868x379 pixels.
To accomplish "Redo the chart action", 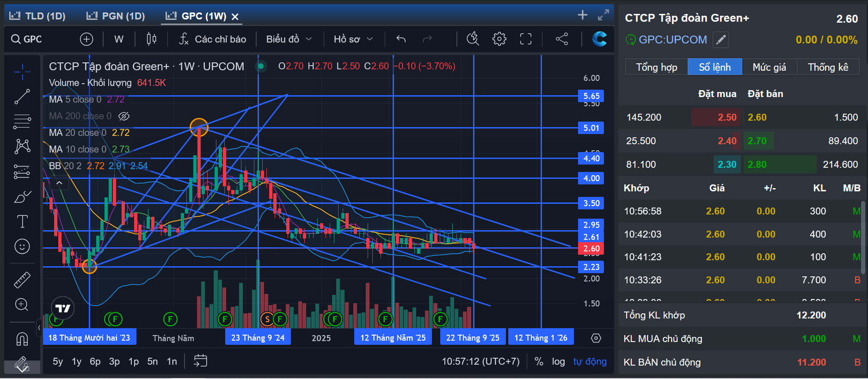I will point(427,39).
